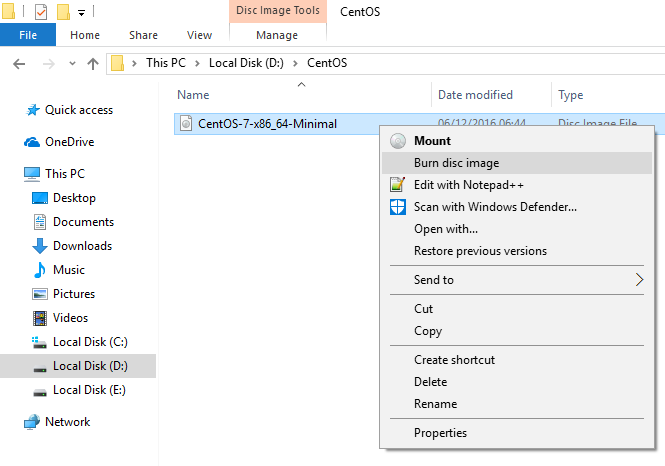Image resolution: width=665 pixels, height=466 pixels.
Task: Switch to the Home ribbon tab
Action: (x=85, y=35)
